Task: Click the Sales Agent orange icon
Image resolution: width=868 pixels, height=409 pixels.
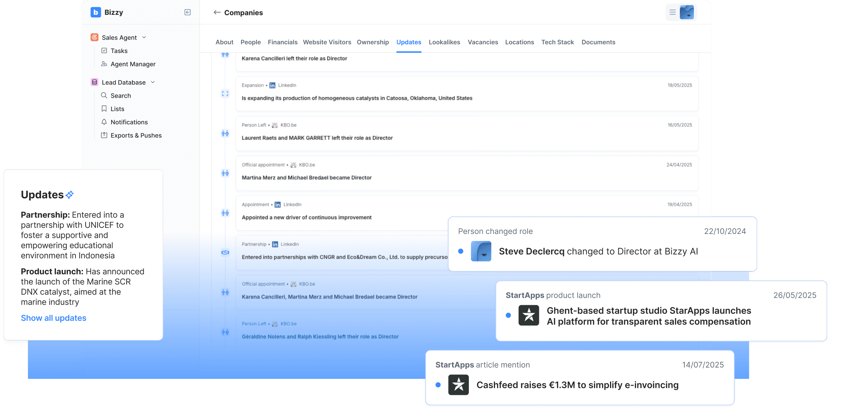Action: (x=95, y=37)
